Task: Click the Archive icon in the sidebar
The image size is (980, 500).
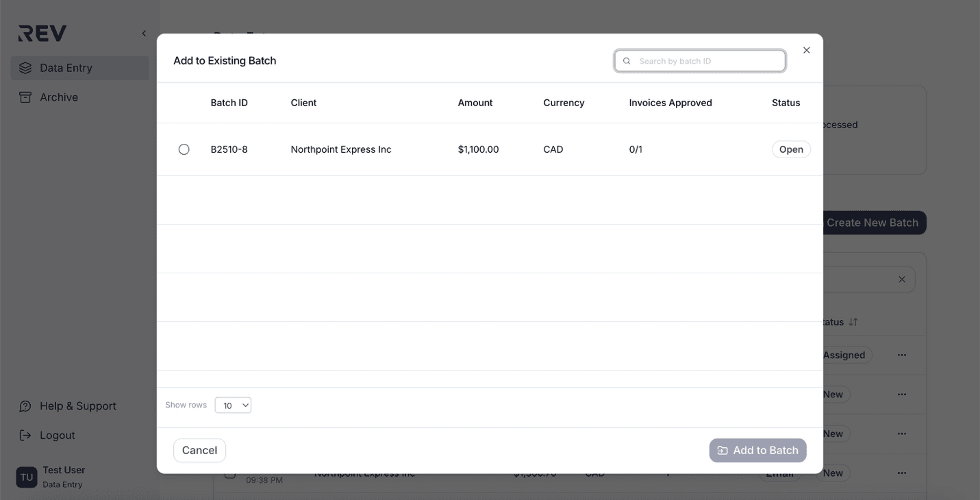Action: coord(25,97)
